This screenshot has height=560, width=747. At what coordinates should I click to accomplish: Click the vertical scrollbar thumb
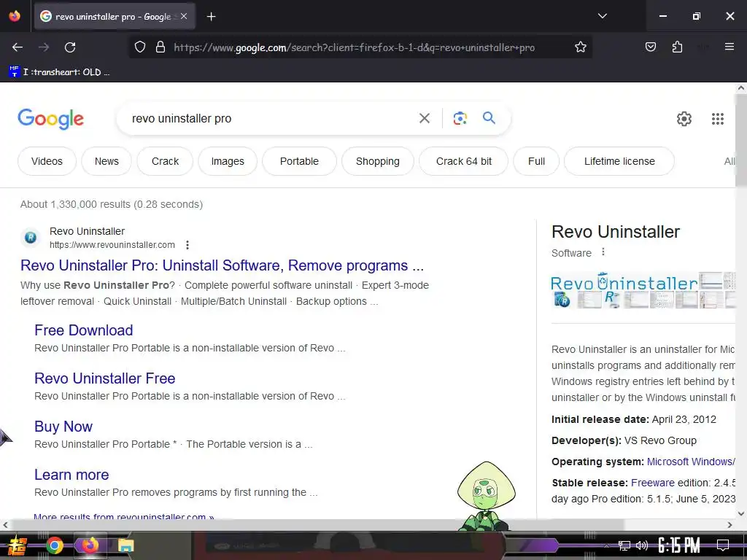pos(741,140)
